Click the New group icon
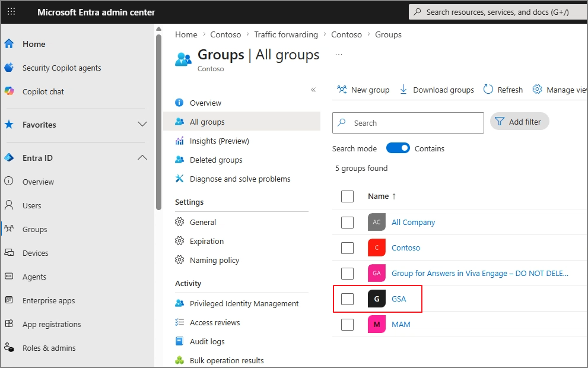This screenshot has height=368, width=588. tap(342, 89)
